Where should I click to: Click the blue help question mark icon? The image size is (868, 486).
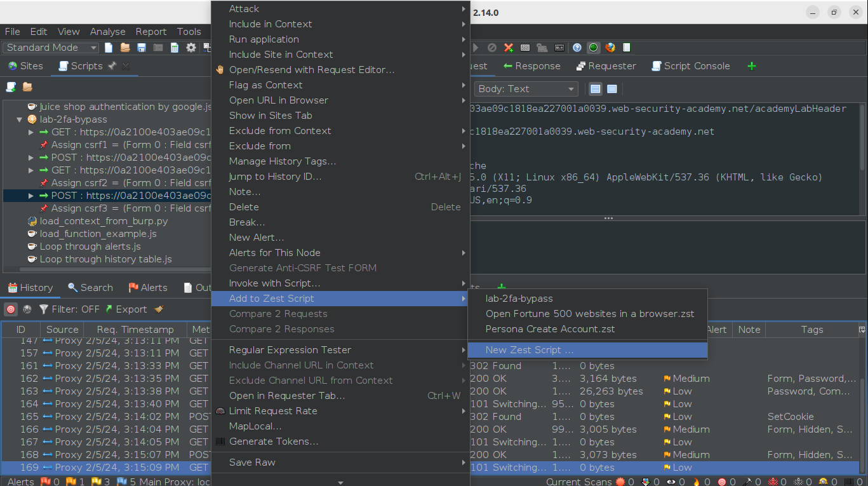[577, 48]
